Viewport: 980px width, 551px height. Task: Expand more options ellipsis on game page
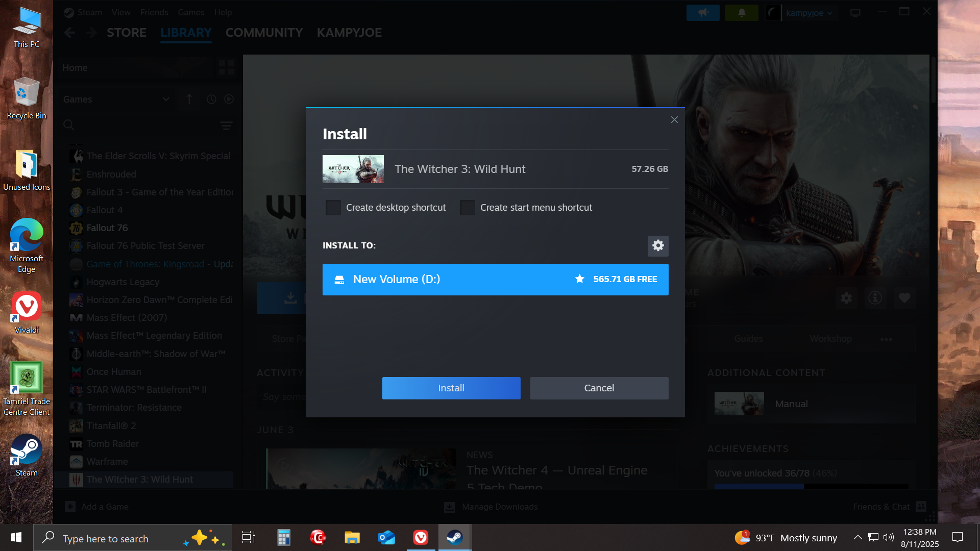coord(887,339)
